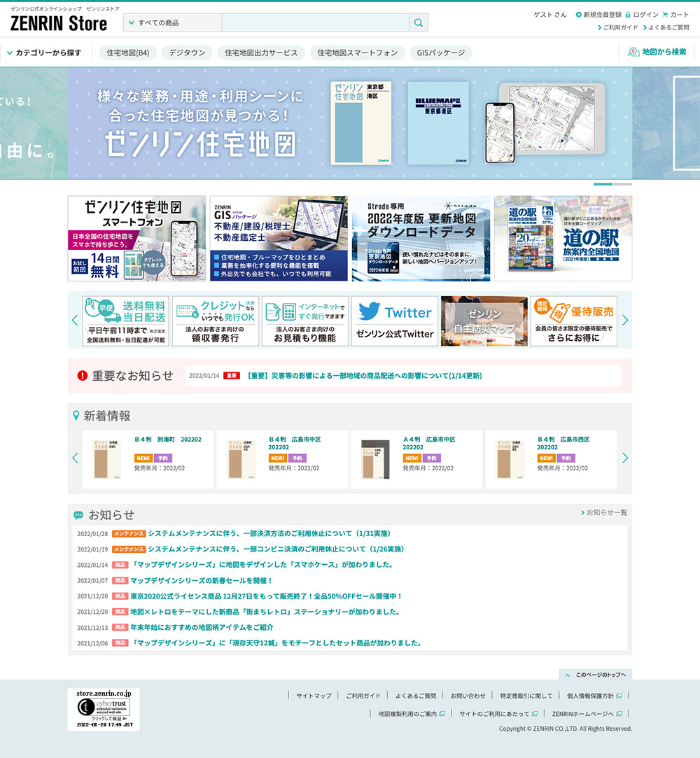Open footer 個人情報保護方針 link
The width and height of the screenshot is (700, 758).
(x=594, y=696)
